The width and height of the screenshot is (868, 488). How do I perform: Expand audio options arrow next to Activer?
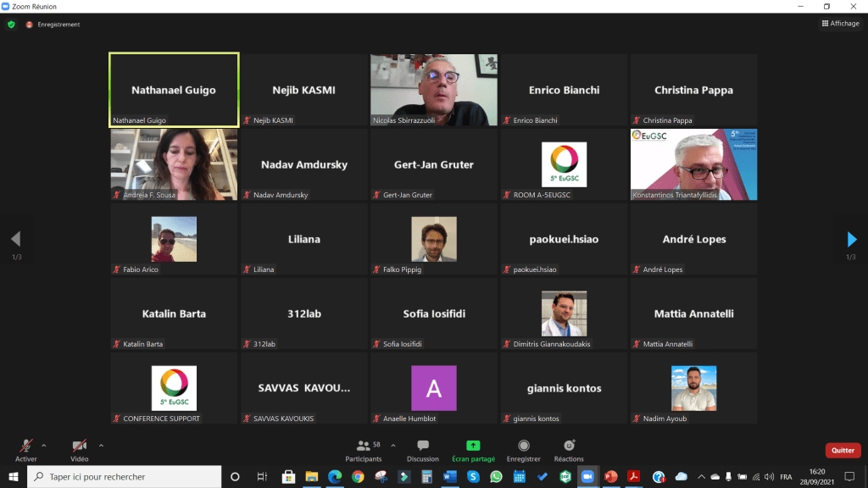tap(44, 445)
